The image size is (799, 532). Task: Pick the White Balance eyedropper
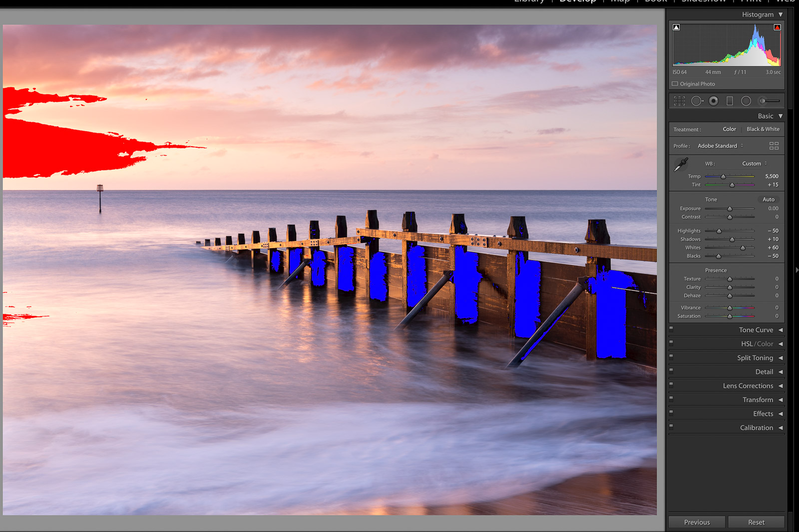[681, 165]
